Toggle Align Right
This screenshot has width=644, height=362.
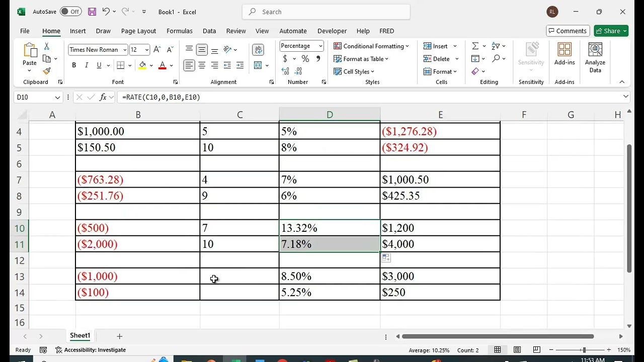coord(214,65)
